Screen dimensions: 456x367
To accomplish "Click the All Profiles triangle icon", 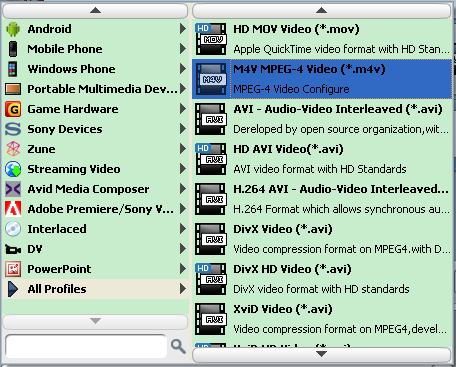I will (x=13, y=289).
